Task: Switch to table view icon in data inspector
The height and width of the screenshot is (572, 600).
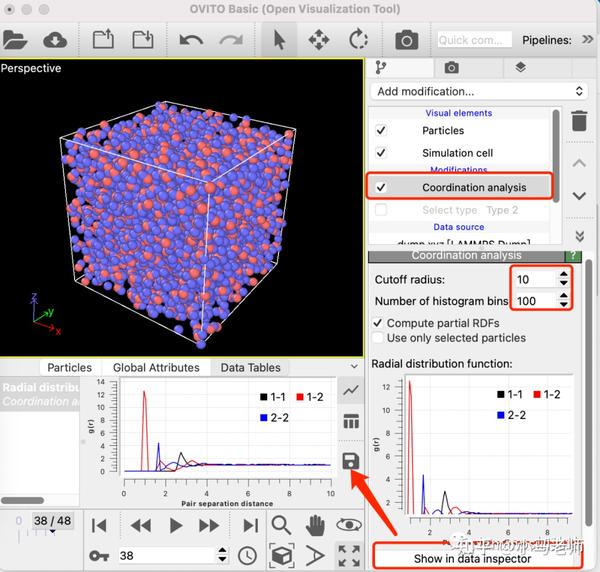Action: [351, 421]
